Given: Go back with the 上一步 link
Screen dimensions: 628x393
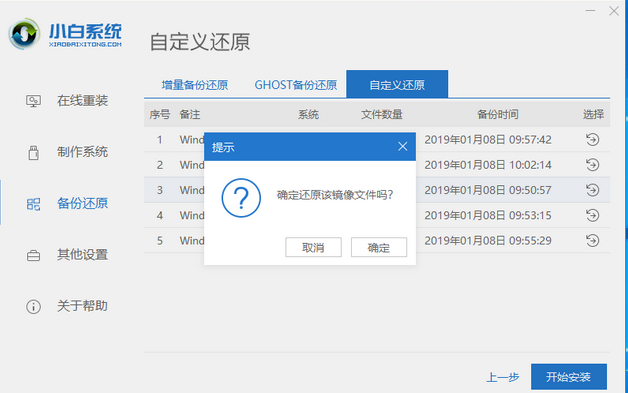Looking at the screenshot, I should (503, 377).
